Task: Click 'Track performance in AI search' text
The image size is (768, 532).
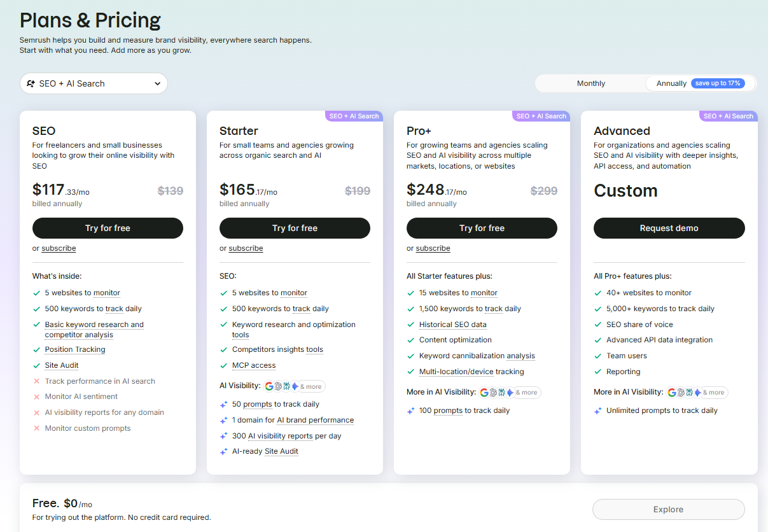Action: point(100,381)
